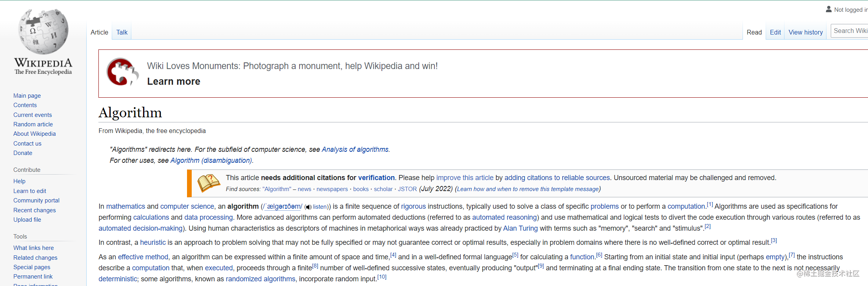Open What links here in Tools
Image resolution: width=868 pixels, height=286 pixels.
point(33,248)
